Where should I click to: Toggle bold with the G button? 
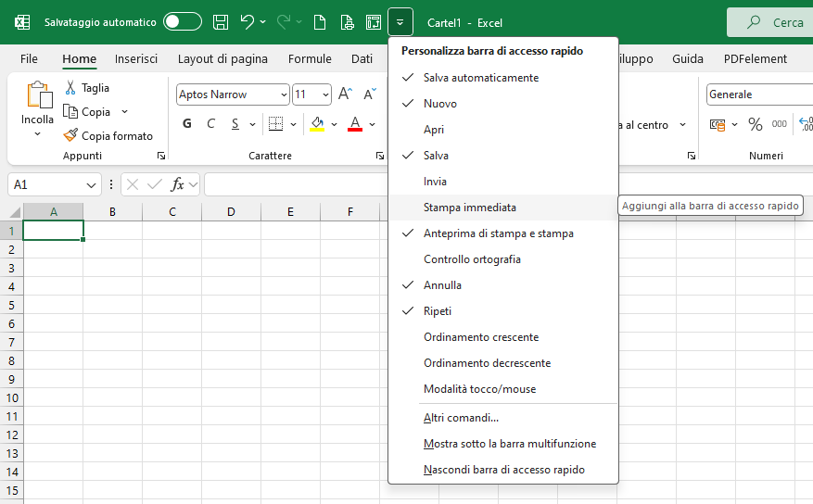(187, 124)
